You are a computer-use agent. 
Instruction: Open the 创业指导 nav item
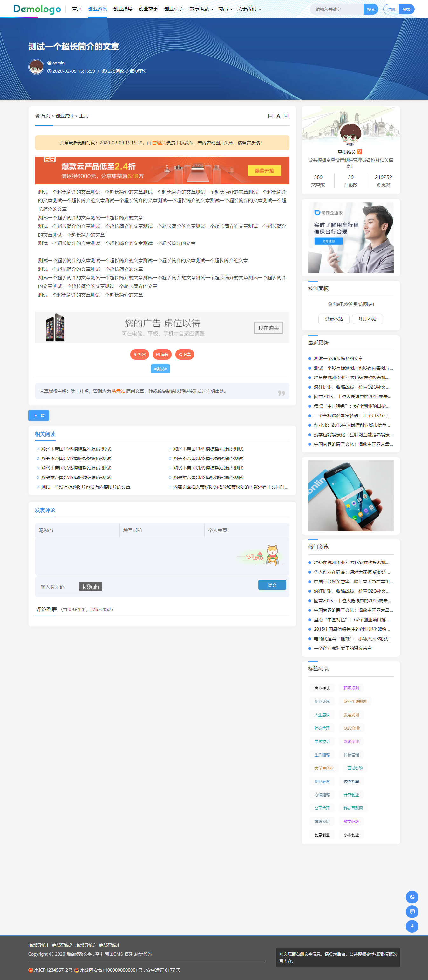123,9
